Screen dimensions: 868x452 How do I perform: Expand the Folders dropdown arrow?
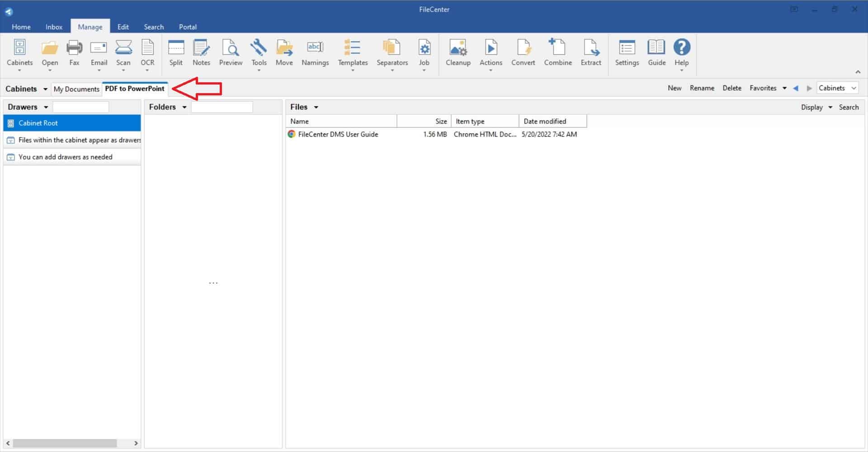[x=184, y=107]
